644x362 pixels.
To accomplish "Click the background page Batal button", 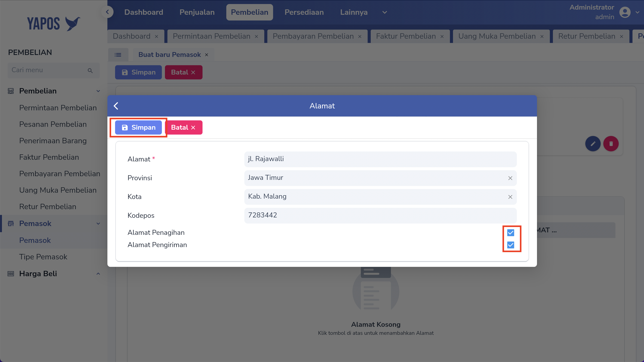I will click(x=184, y=72).
